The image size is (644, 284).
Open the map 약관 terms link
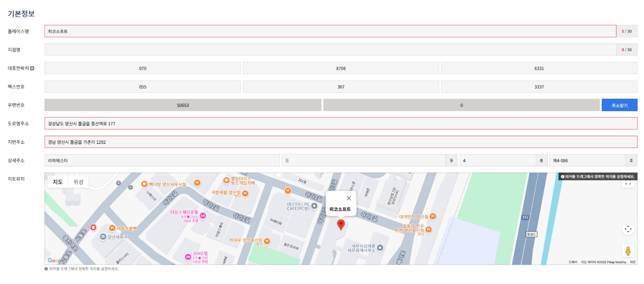[x=632, y=262]
